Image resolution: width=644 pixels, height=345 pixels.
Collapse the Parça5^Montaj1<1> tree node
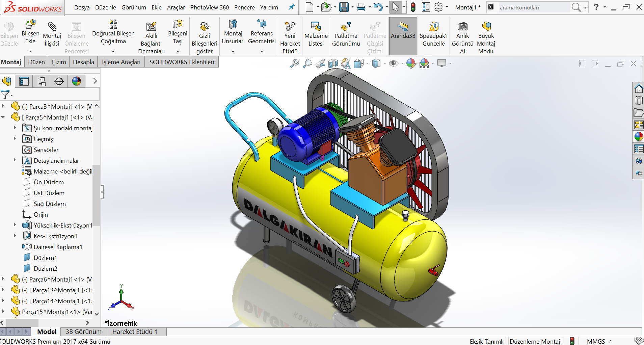click(x=3, y=117)
